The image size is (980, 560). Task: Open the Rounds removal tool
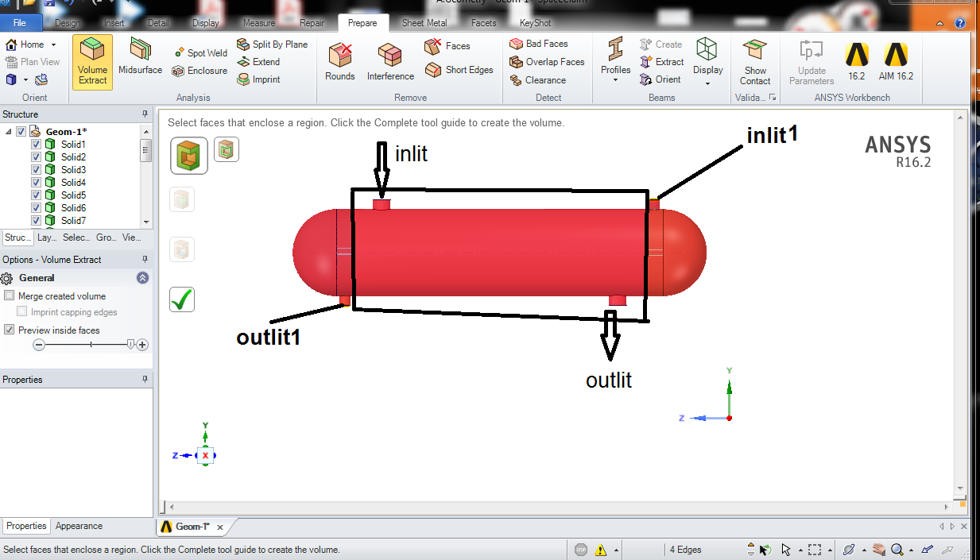tap(339, 62)
